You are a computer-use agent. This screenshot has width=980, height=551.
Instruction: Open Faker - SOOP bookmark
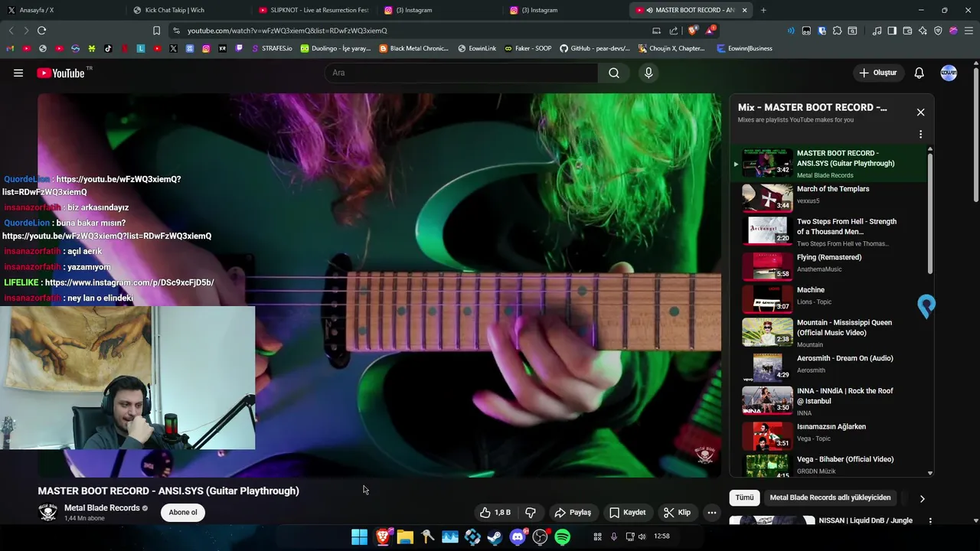(x=528, y=48)
